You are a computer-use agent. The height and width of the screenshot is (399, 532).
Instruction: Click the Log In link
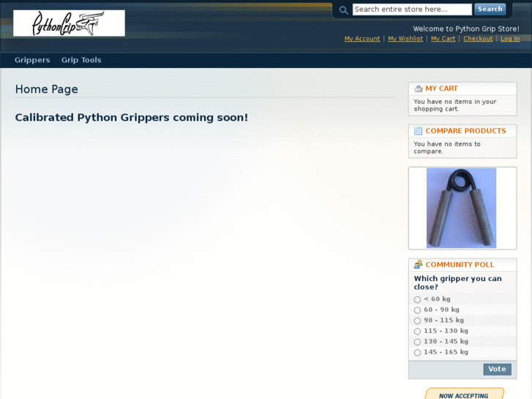510,39
